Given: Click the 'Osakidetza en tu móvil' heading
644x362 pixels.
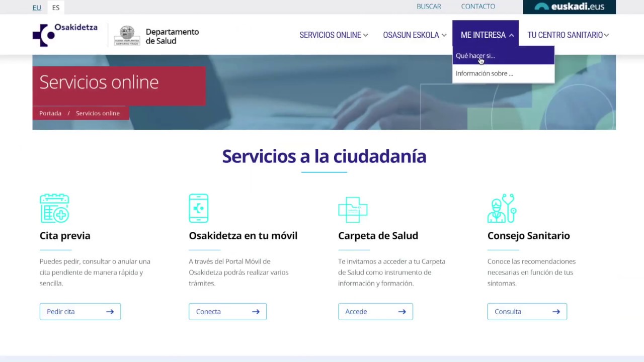Looking at the screenshot, I should click(x=243, y=235).
